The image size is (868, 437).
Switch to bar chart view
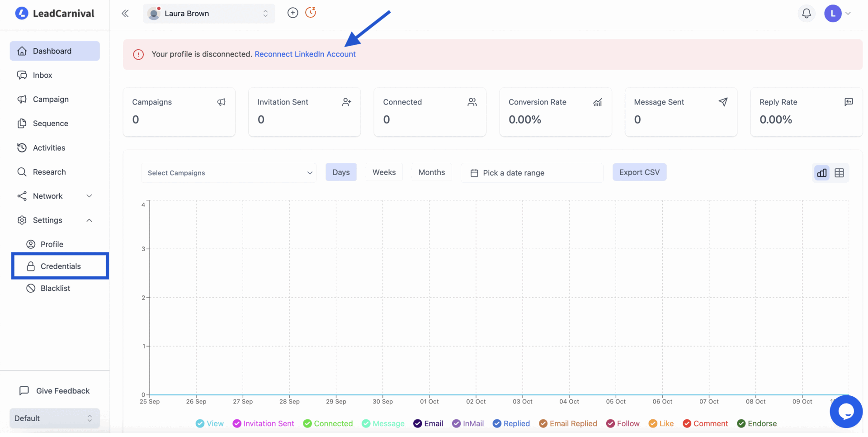(x=821, y=173)
